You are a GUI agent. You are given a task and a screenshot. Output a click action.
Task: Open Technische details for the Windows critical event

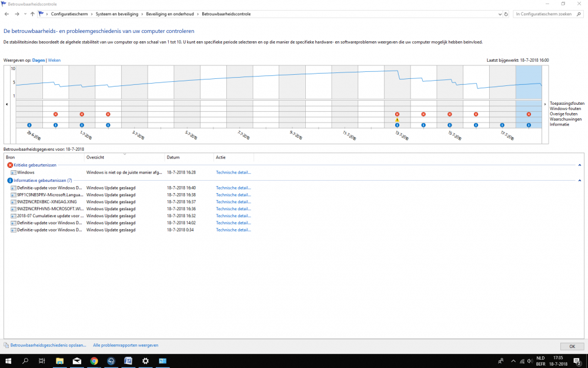tap(233, 173)
